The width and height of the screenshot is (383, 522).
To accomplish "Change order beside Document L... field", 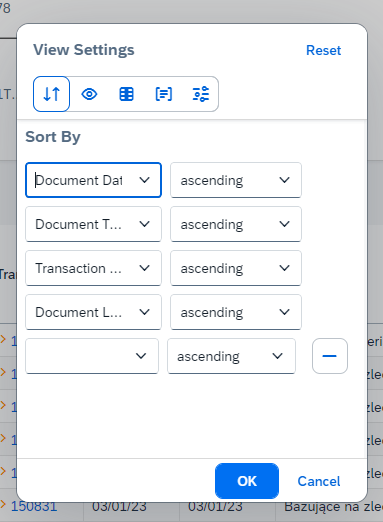I will [x=236, y=312].
